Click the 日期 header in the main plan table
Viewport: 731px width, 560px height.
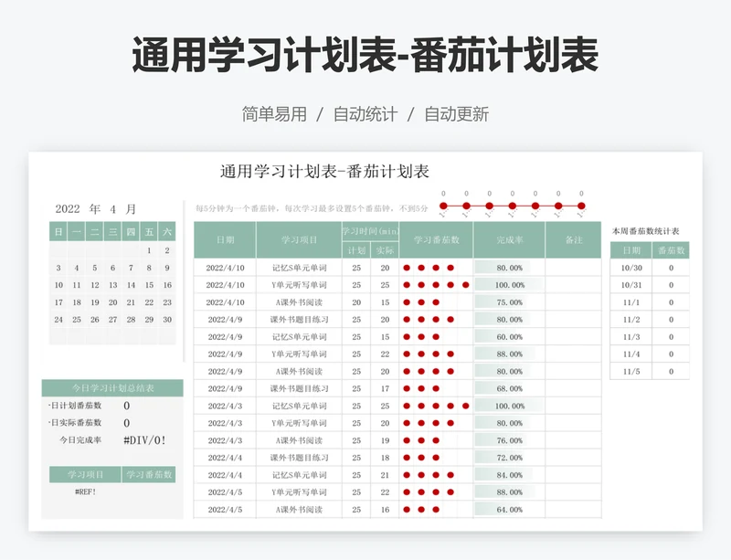click(x=225, y=240)
